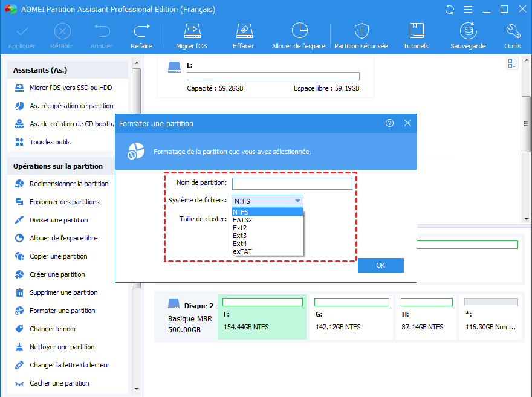Close the Formater une partition dialog
This screenshot has width=532, height=397.
[408, 123]
